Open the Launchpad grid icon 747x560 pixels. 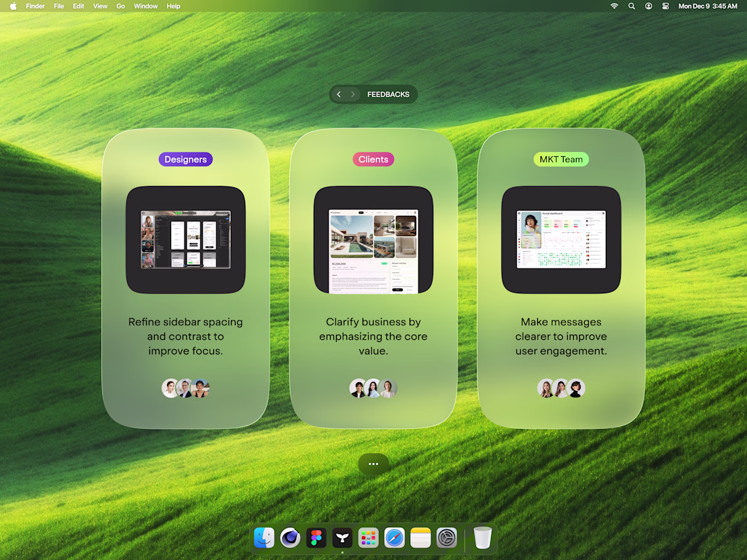[x=368, y=538]
